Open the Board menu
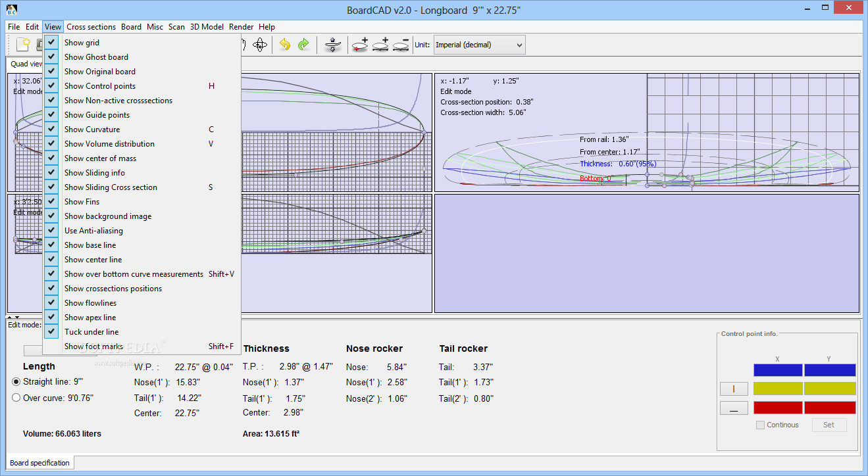 (131, 27)
